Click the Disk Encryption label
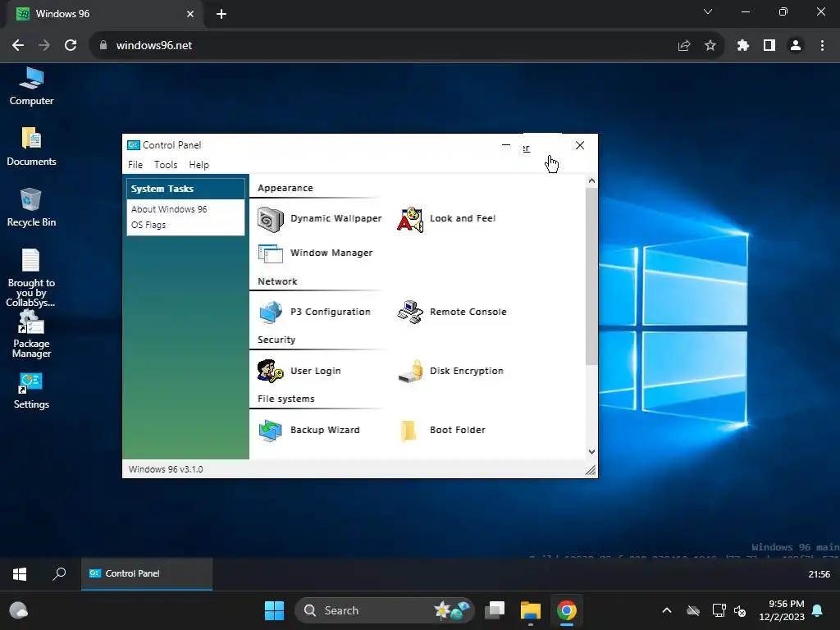This screenshot has height=630, width=840. click(467, 371)
